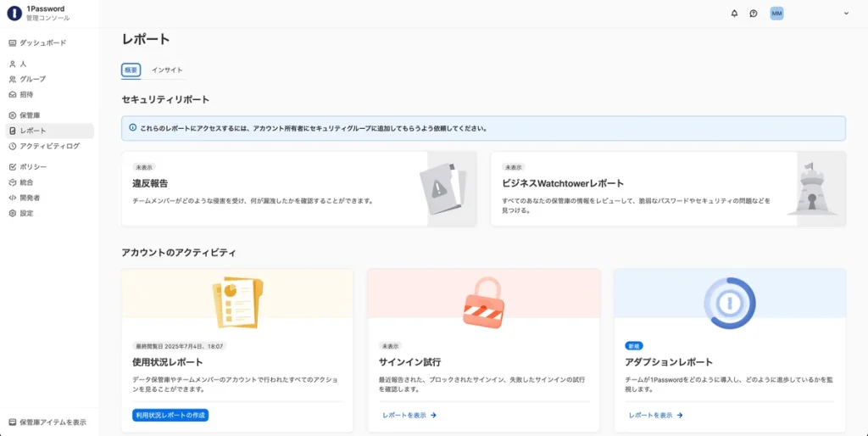
Task: Open アクティビティログ in the sidebar
Action: (49, 146)
